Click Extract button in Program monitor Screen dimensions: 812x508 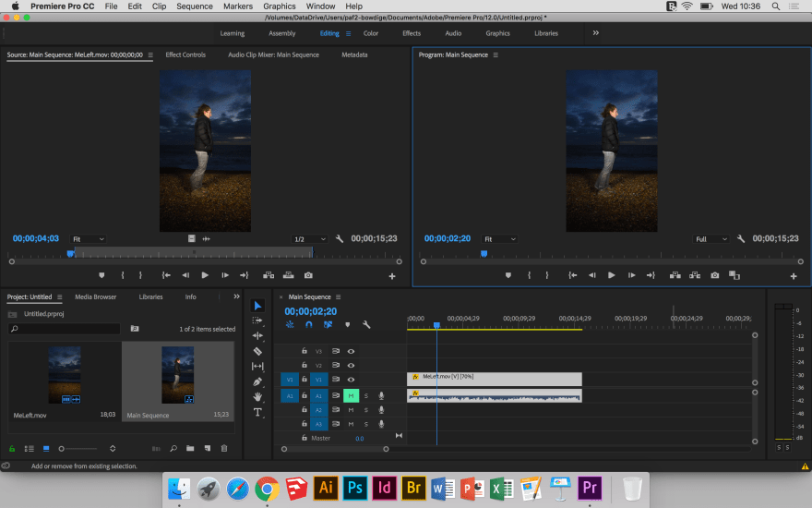point(695,275)
